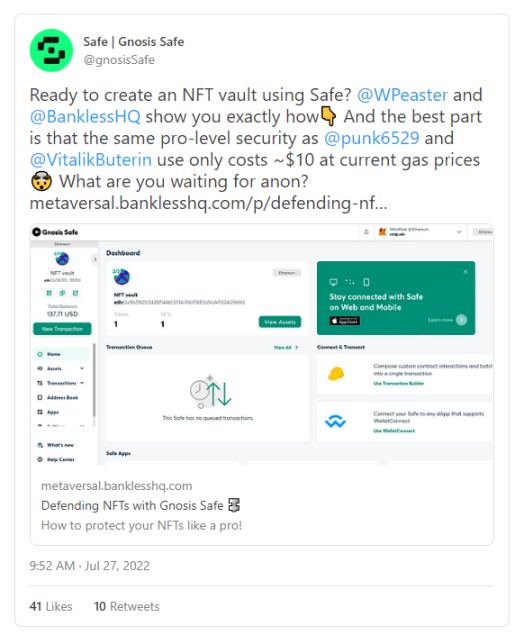
Task: Open the @WPeaster mention link
Action: [402, 95]
